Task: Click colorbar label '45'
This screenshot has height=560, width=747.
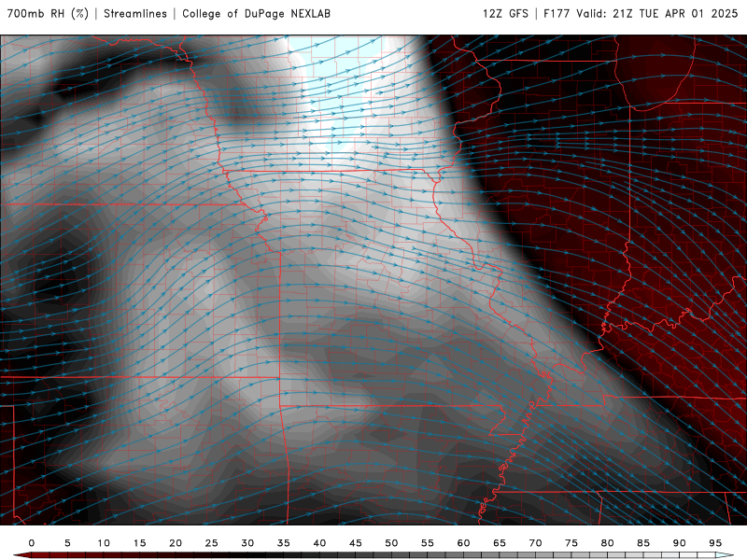Action: click(x=356, y=543)
